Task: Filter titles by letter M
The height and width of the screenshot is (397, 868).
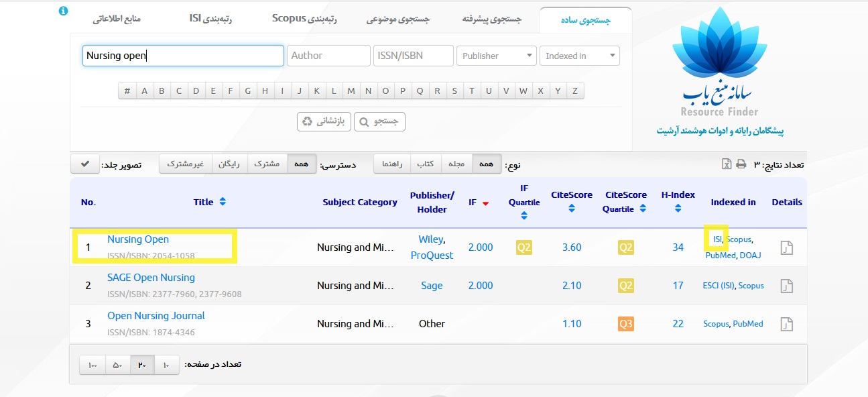Action: [351, 91]
